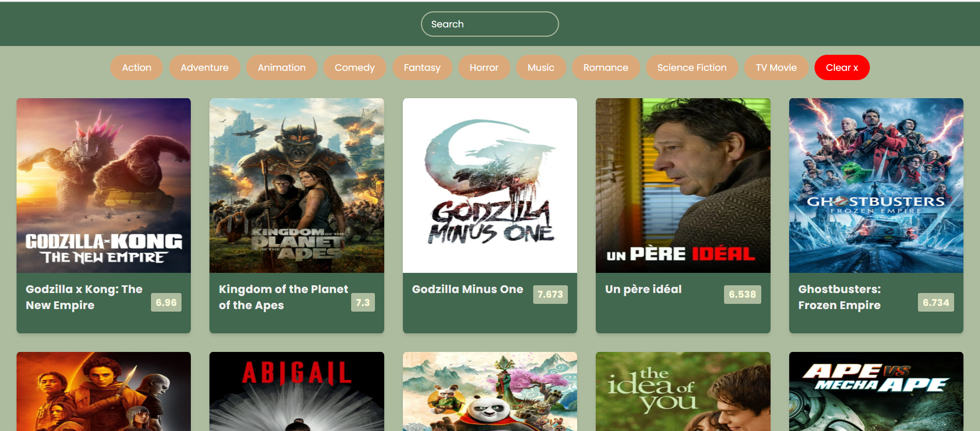
Task: Clear all genre filters with Clear x
Action: click(842, 68)
